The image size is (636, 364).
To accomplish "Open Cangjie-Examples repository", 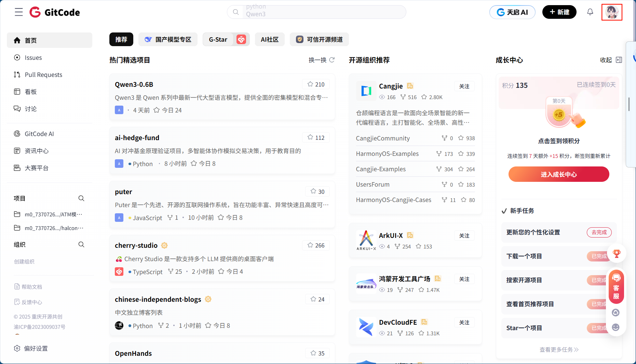I will [381, 169].
